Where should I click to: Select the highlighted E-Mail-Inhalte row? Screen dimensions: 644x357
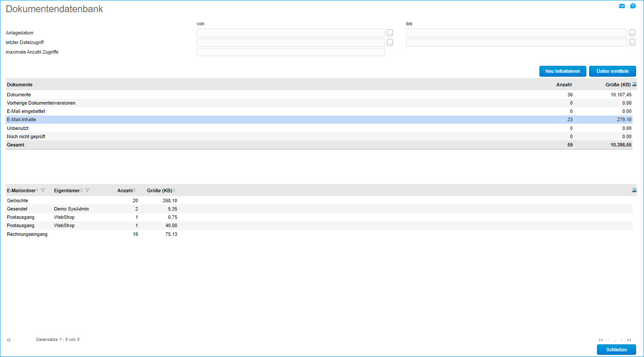point(319,119)
